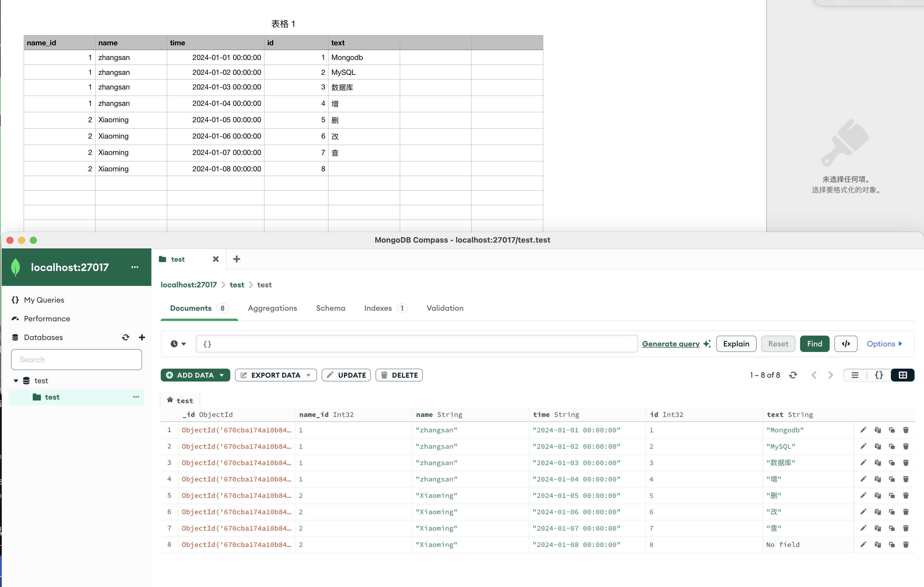Image resolution: width=924 pixels, height=587 pixels.
Task: Clone document row 3 using its clone icon
Action: (892, 462)
